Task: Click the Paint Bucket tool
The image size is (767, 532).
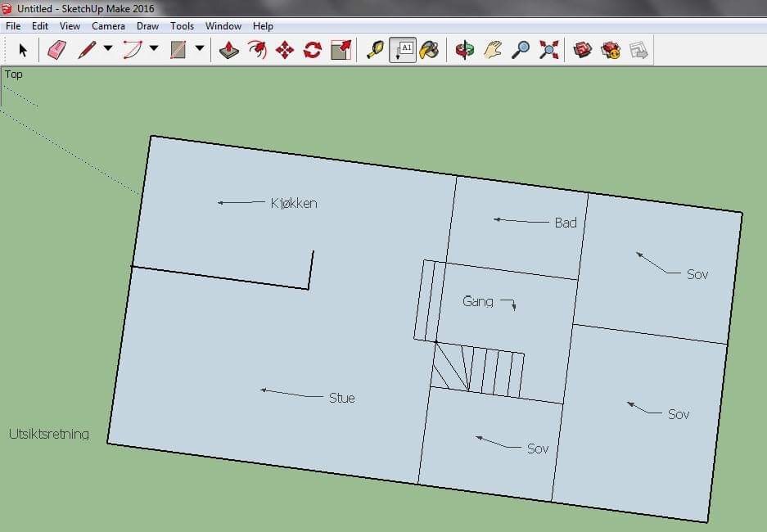Action: pos(429,51)
